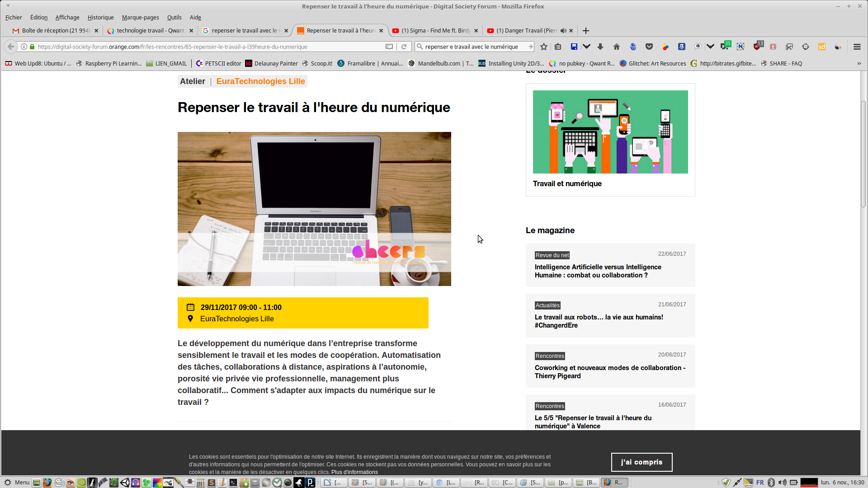The image size is (868, 488).
Task: Open the Marque-pages menu
Action: click(140, 18)
